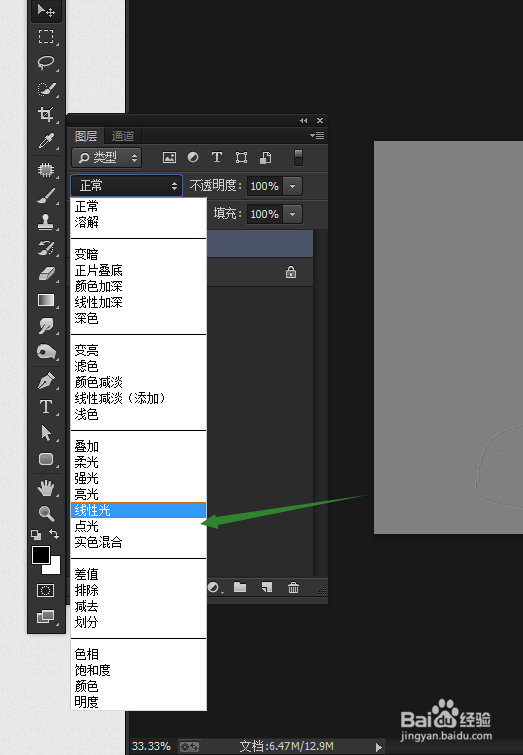Select the Smudge tool
The width and height of the screenshot is (523, 755).
(x=46, y=326)
